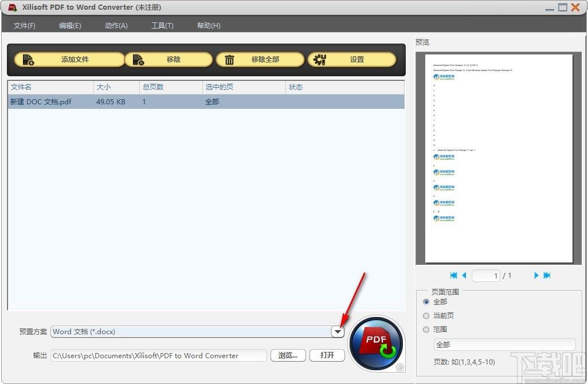Click the 浏览... browse button
This screenshot has height=384, width=588.
pos(288,355)
